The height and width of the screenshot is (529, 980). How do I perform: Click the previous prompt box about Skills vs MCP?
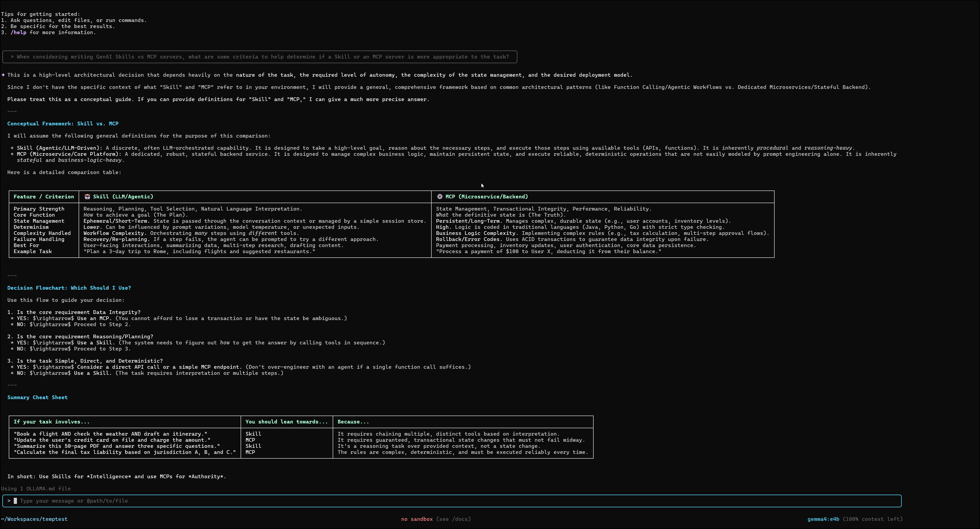point(259,57)
